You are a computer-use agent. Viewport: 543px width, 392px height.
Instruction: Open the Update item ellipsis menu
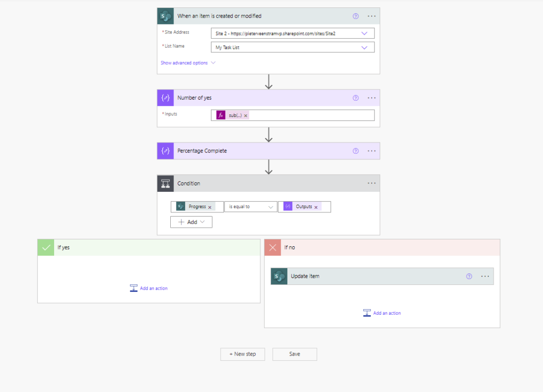point(485,276)
